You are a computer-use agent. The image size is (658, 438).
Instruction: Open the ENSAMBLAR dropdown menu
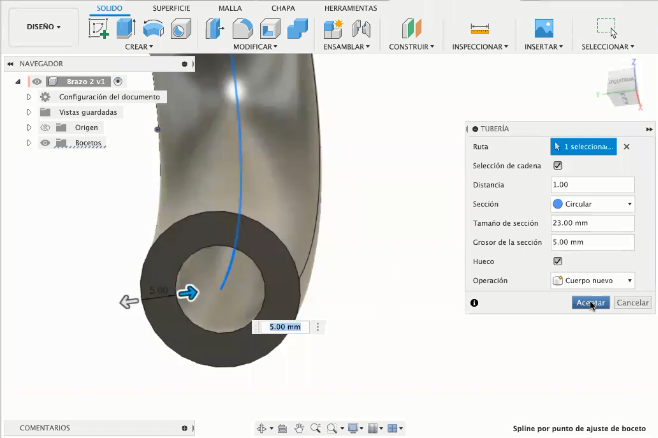pos(346,47)
